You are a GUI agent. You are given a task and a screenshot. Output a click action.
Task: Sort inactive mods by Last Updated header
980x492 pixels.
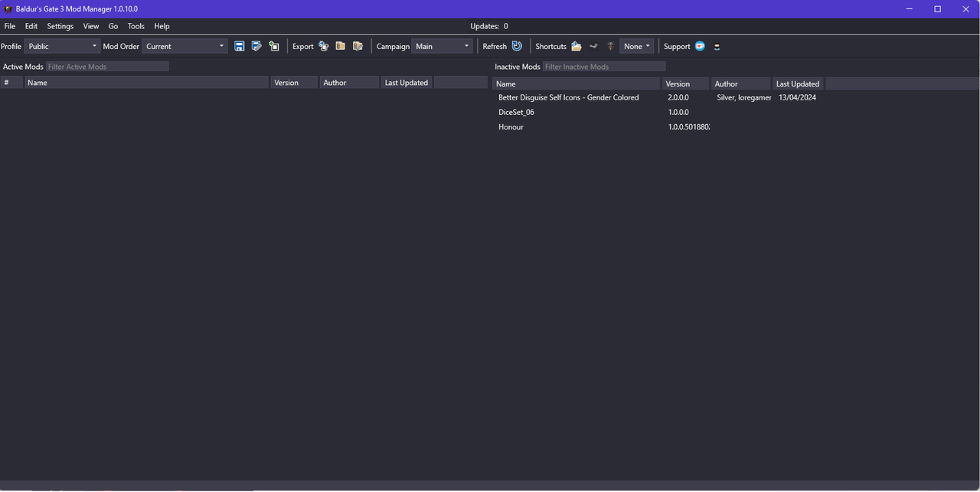[798, 84]
